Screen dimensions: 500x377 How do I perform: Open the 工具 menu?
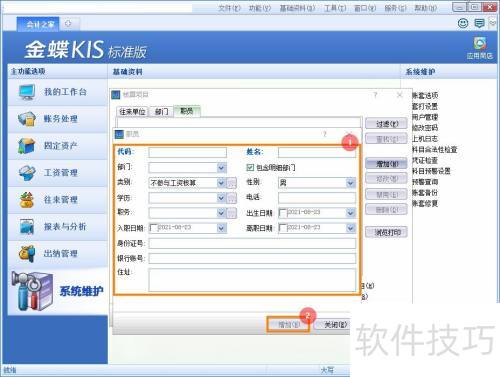tap(335, 8)
